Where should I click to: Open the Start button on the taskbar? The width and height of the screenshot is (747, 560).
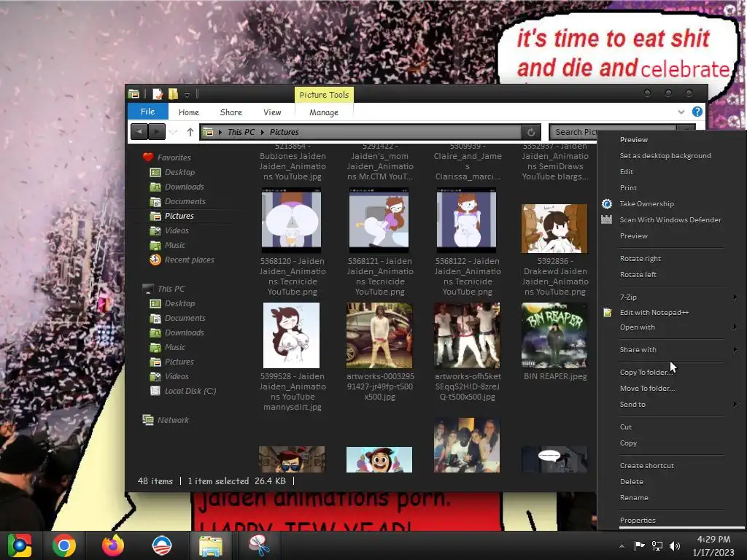20,545
